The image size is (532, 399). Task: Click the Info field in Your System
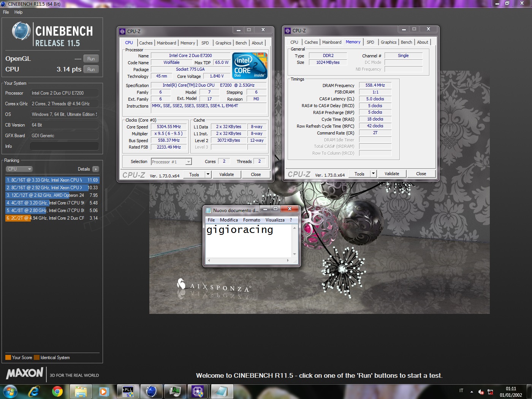pos(64,146)
